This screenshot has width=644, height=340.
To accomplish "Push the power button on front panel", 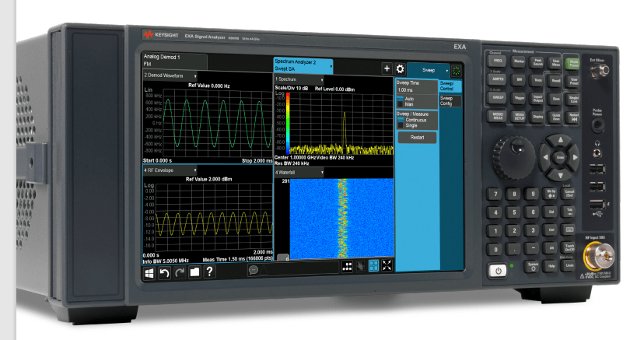I will pos(499,271).
